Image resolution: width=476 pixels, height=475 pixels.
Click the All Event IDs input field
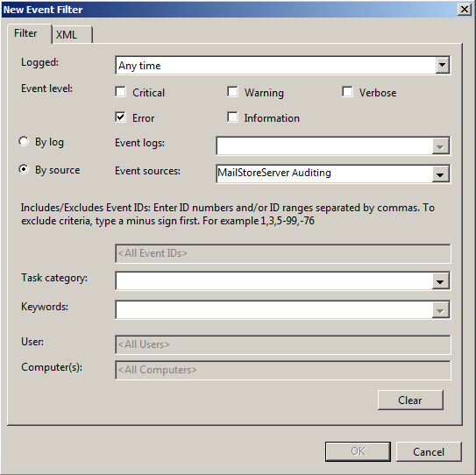pyautogui.click(x=283, y=253)
